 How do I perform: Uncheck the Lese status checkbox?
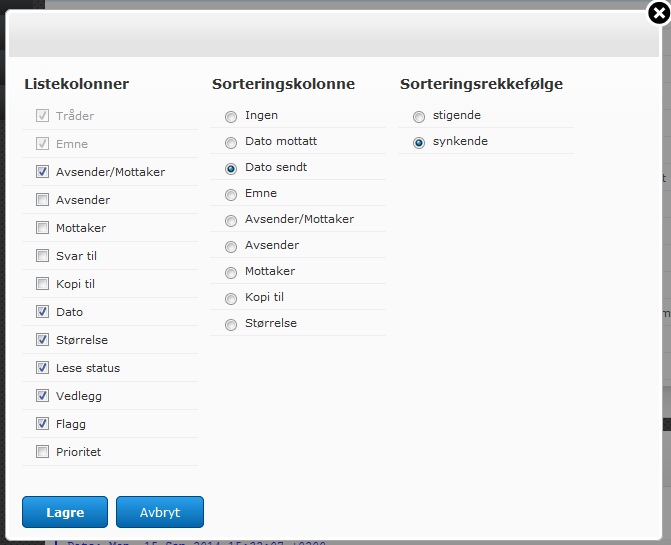point(42,368)
